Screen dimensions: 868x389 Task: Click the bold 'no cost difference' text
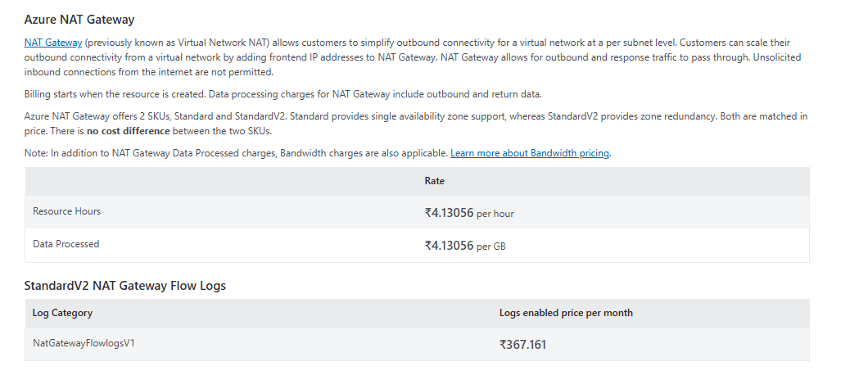tap(129, 131)
